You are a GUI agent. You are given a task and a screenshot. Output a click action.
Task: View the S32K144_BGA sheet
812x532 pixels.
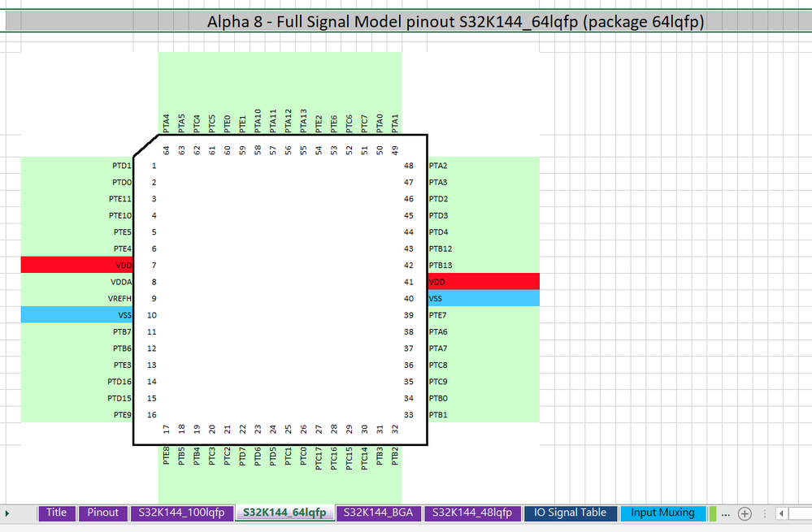pos(379,513)
